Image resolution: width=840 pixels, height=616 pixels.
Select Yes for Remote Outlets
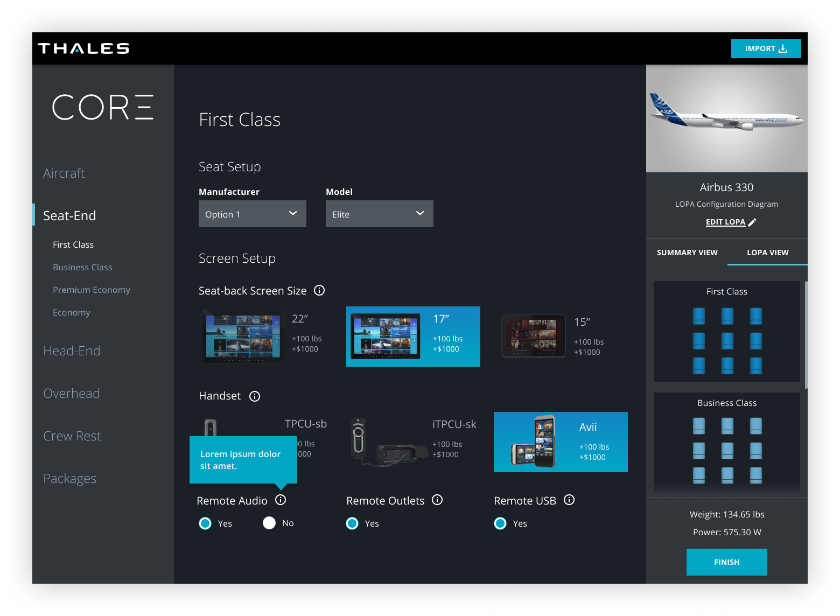tap(352, 523)
